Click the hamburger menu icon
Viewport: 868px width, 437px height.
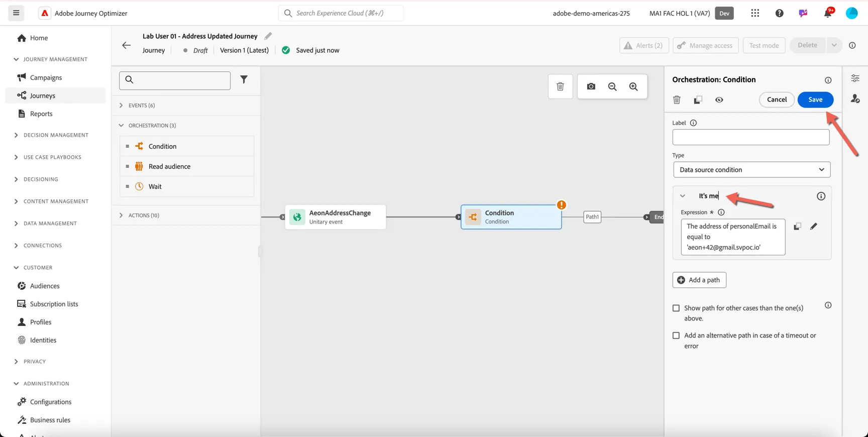pyautogui.click(x=16, y=13)
